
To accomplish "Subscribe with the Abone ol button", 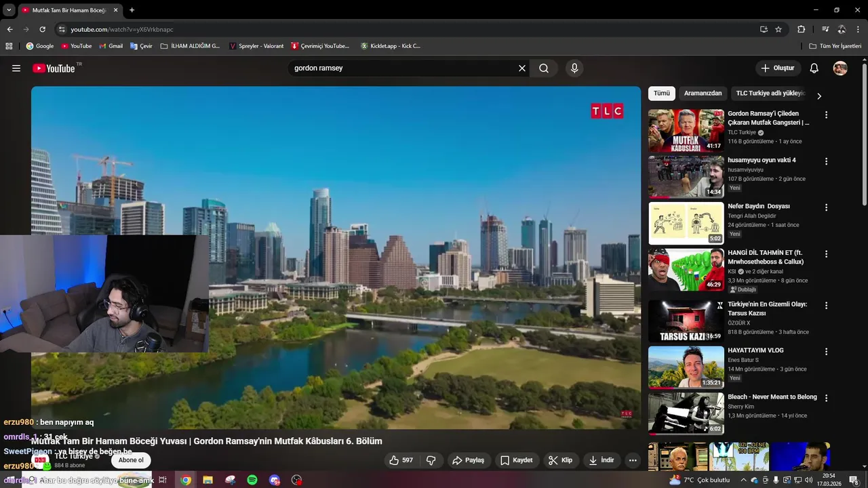I will (132, 460).
